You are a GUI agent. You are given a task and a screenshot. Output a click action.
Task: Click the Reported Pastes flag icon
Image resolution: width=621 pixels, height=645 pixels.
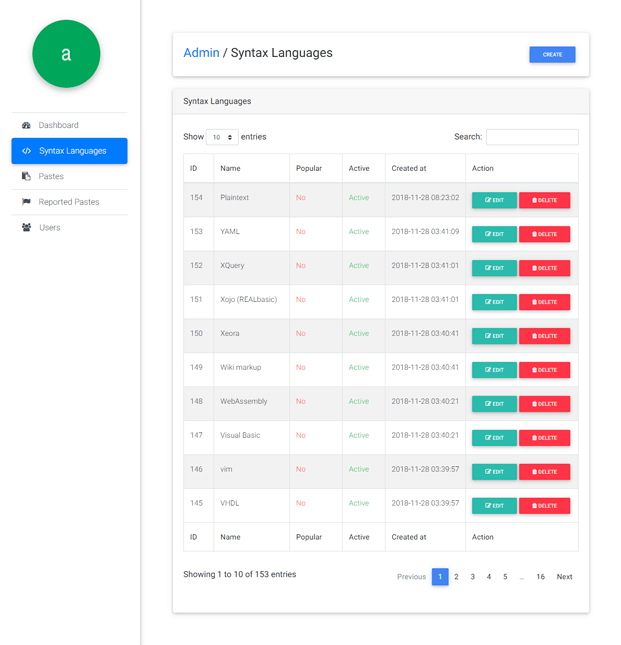pyautogui.click(x=26, y=202)
